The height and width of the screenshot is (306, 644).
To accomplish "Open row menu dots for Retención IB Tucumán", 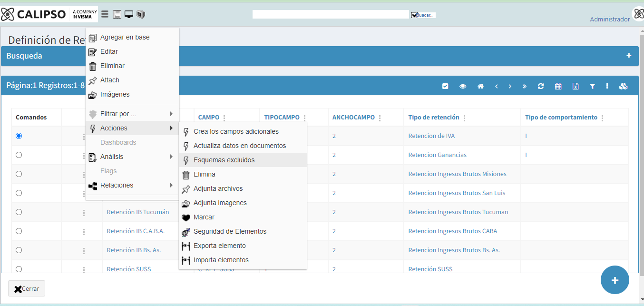I will (x=84, y=213).
